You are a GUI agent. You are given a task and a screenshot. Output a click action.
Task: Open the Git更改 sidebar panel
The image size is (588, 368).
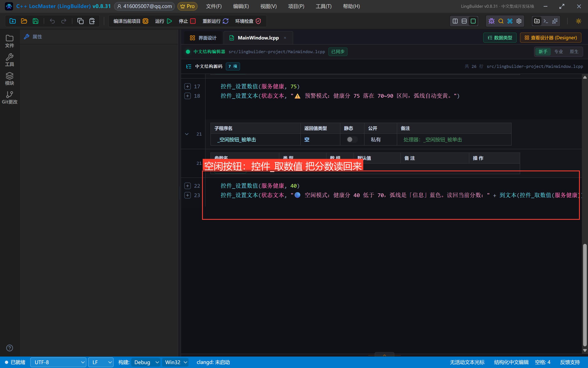9,98
